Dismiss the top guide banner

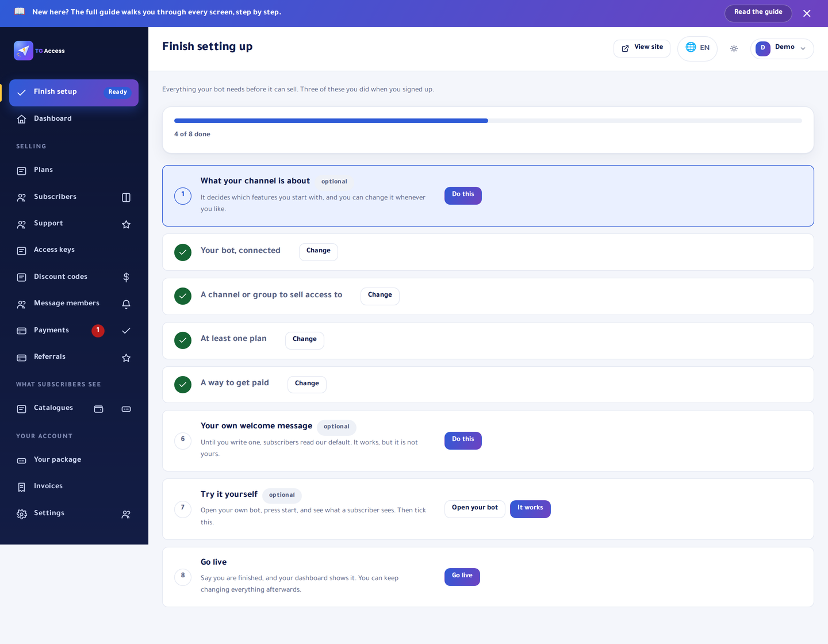[x=807, y=13]
